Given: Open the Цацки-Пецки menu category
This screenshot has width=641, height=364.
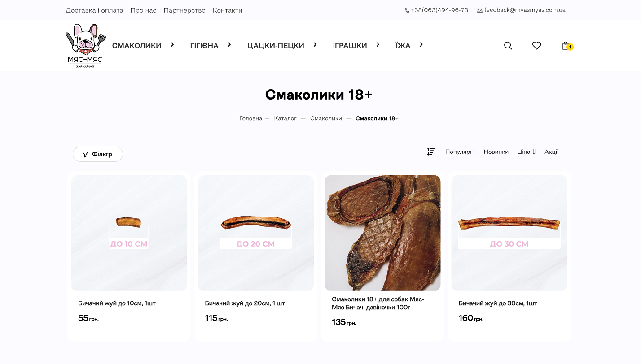Looking at the screenshot, I should 276,46.
